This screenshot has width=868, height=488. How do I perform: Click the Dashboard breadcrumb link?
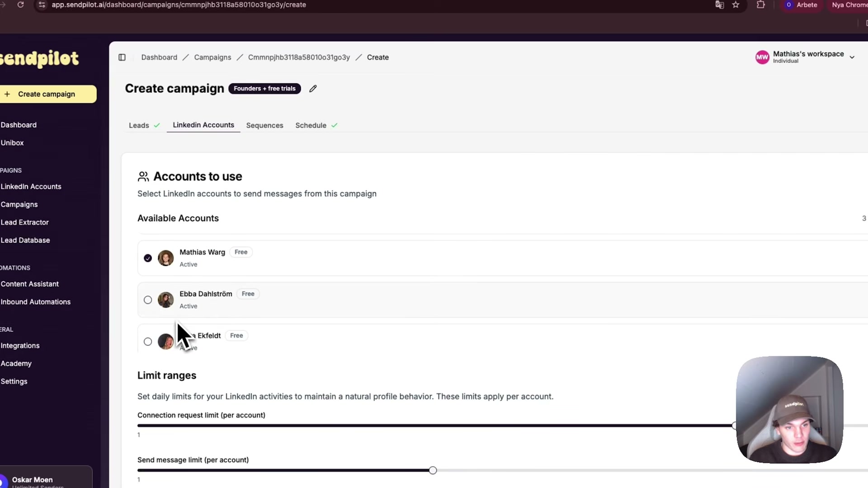point(159,57)
